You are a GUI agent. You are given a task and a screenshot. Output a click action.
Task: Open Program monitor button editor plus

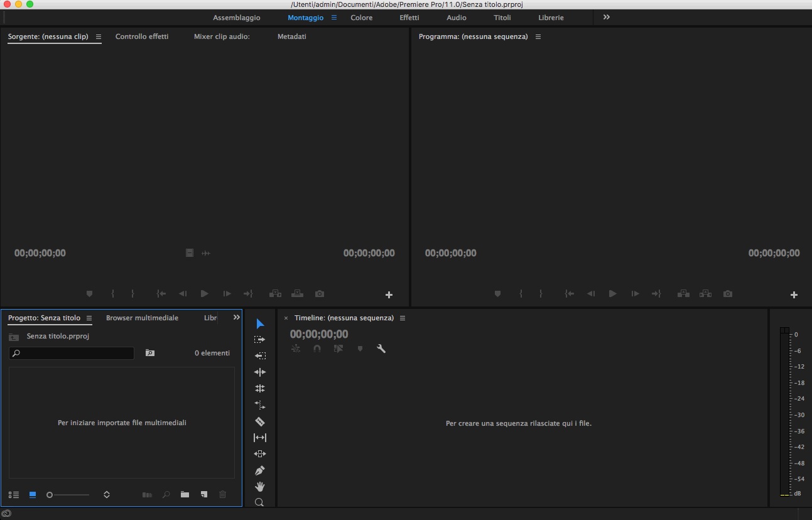794,295
